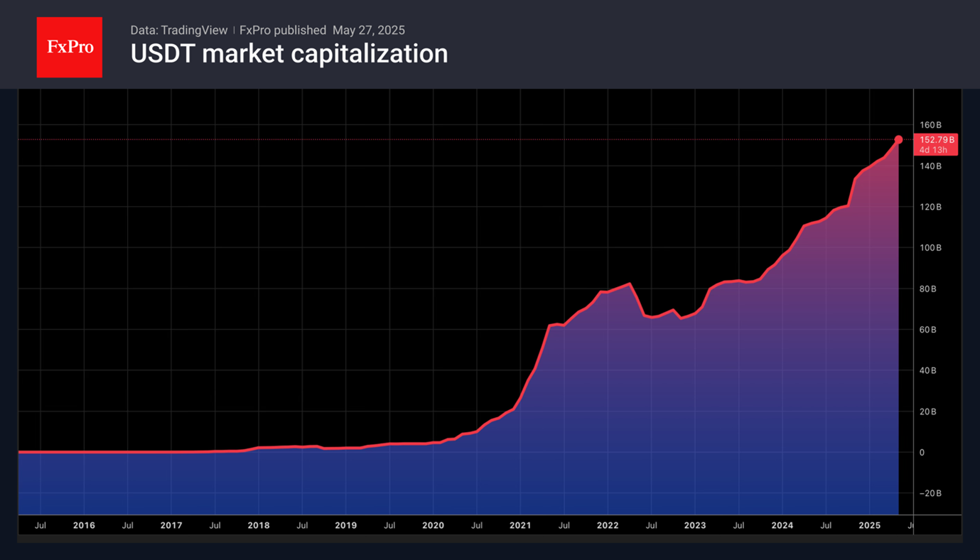Select the 2021 label on the time axis
980x560 pixels.
520,526
